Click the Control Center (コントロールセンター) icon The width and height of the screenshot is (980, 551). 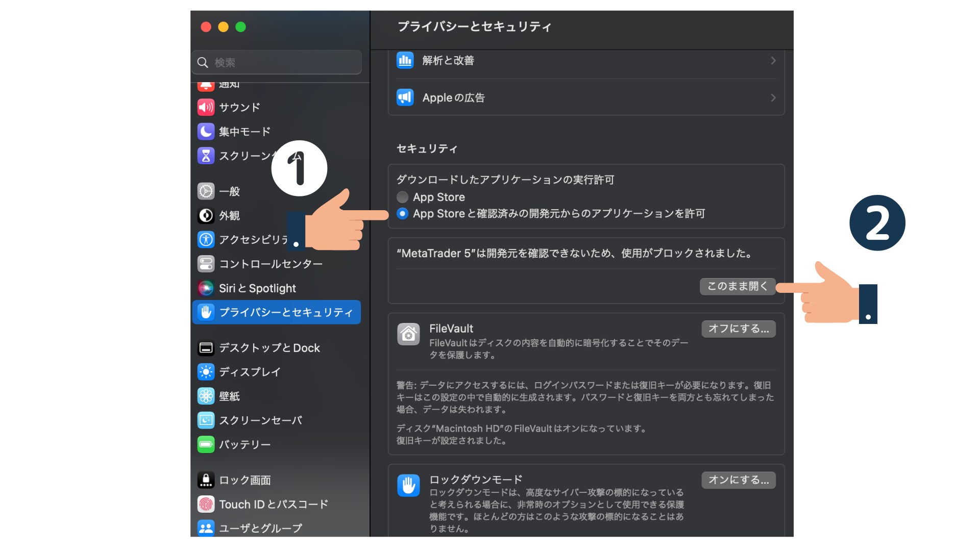pos(206,264)
